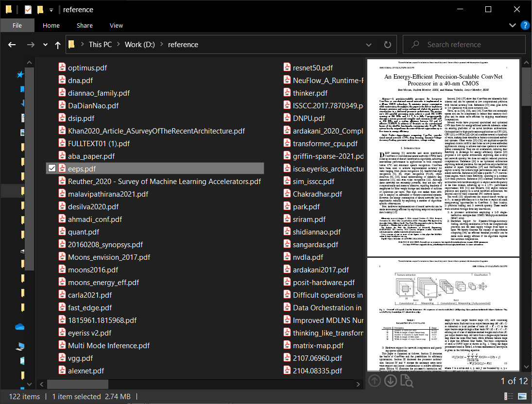Click "Work (D:)" in the address bar
The image size is (532, 404).
(139, 45)
